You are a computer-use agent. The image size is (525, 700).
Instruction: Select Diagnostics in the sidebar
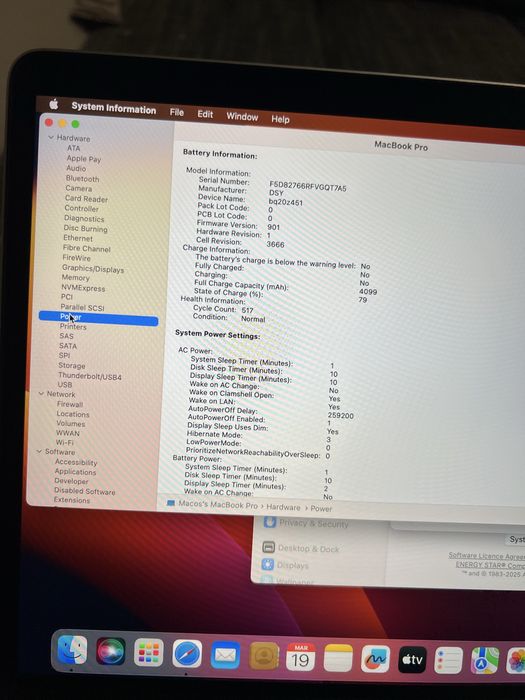click(x=84, y=219)
